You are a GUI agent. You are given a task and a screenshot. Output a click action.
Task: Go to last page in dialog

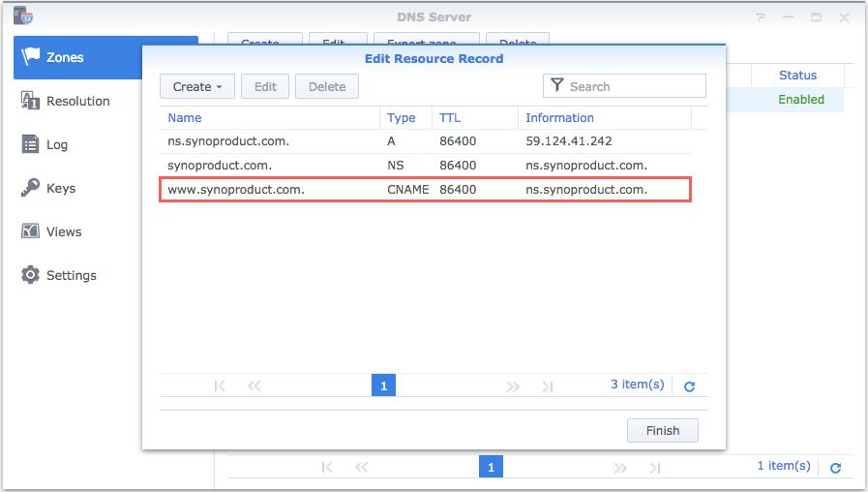point(548,386)
